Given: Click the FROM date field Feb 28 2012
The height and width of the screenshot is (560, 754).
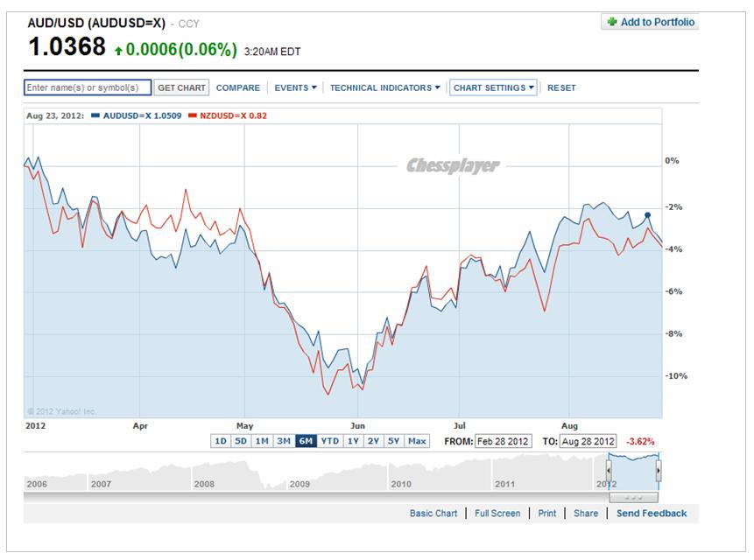Looking at the screenshot, I should [x=503, y=441].
